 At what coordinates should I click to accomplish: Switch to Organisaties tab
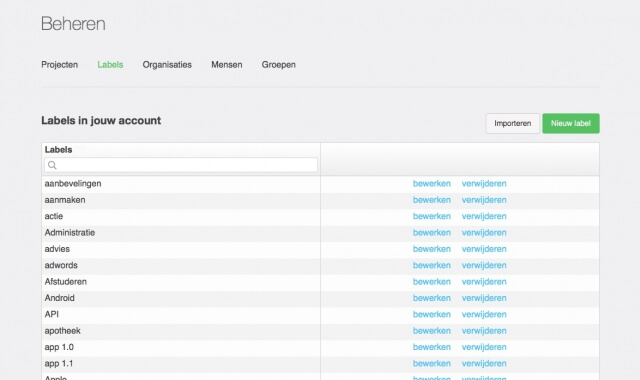(167, 64)
